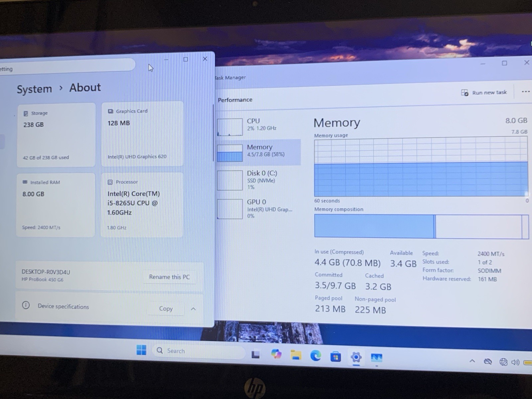Image resolution: width=532 pixels, height=399 pixels.
Task: Click the battery icon in system tray
Action: tap(528, 362)
